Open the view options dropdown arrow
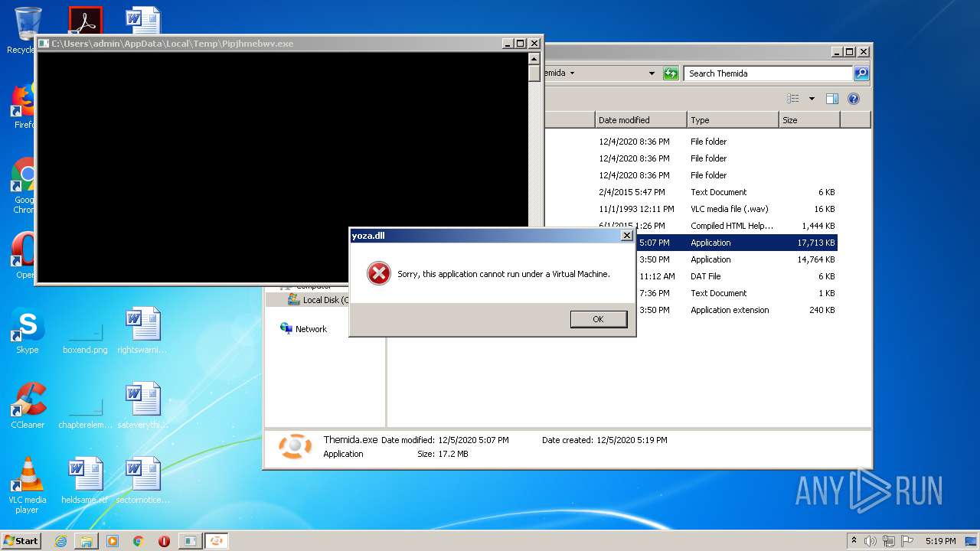Viewport: 980px width, 551px height. pyautogui.click(x=812, y=99)
